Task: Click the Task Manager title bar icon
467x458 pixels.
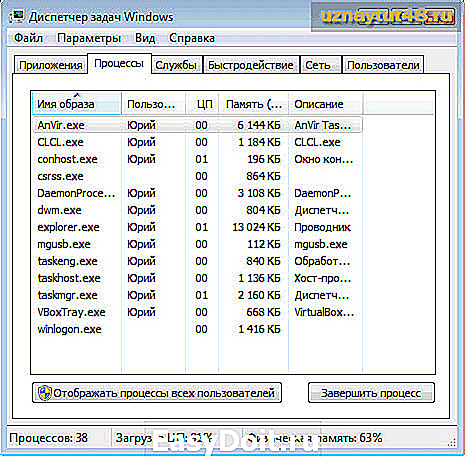Action: click(17, 16)
